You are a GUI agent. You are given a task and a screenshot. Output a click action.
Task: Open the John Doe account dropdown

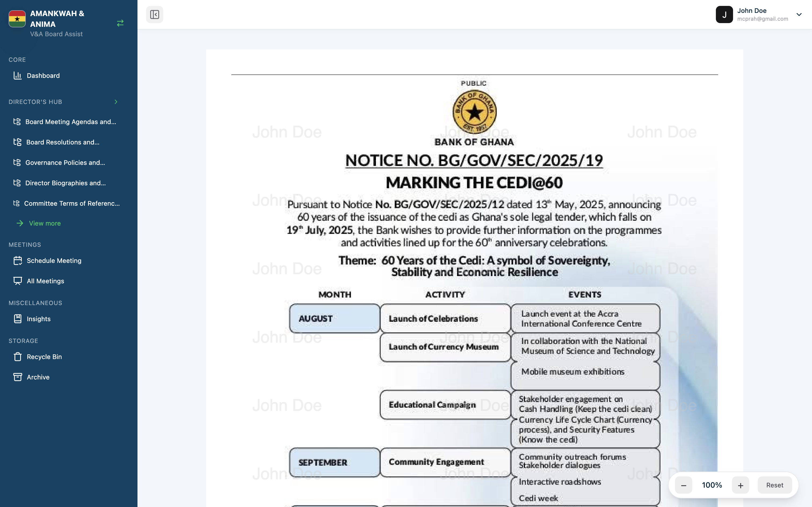799,15
